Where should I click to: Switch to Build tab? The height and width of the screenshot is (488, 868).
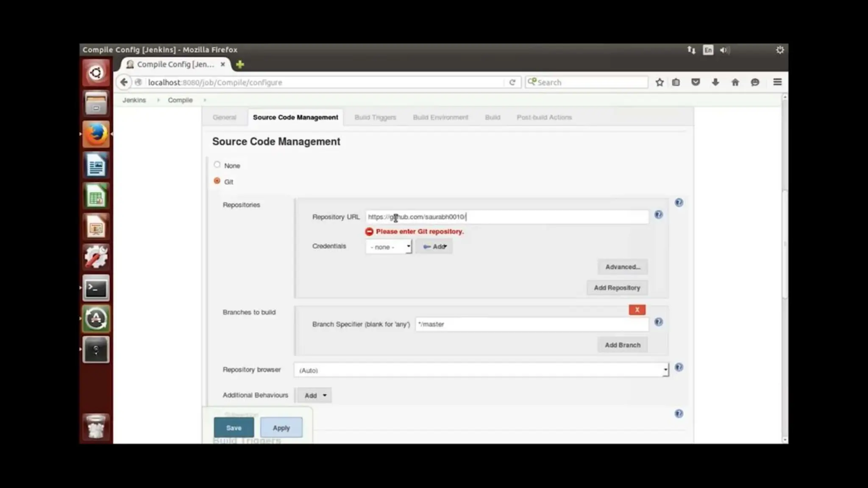(x=492, y=117)
